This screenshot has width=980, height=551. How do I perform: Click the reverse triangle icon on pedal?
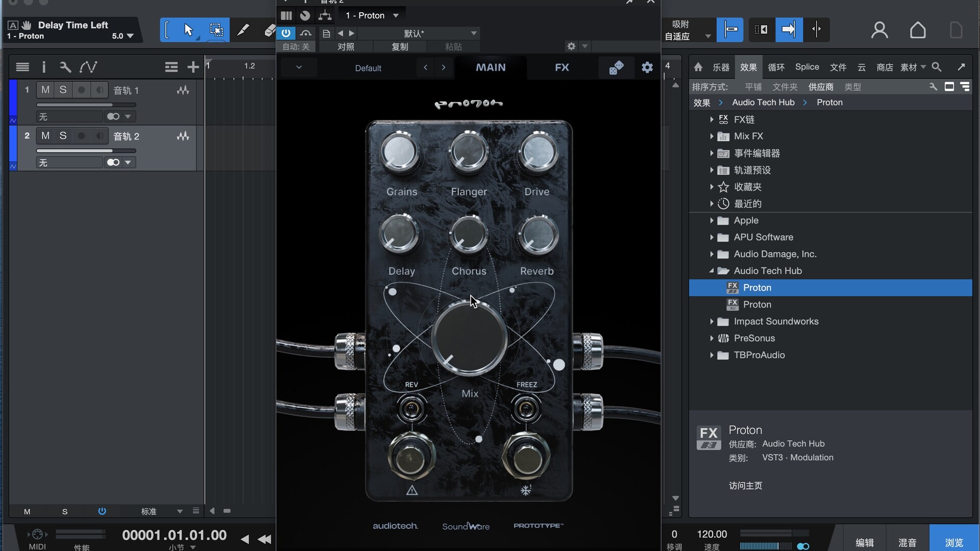point(412,490)
